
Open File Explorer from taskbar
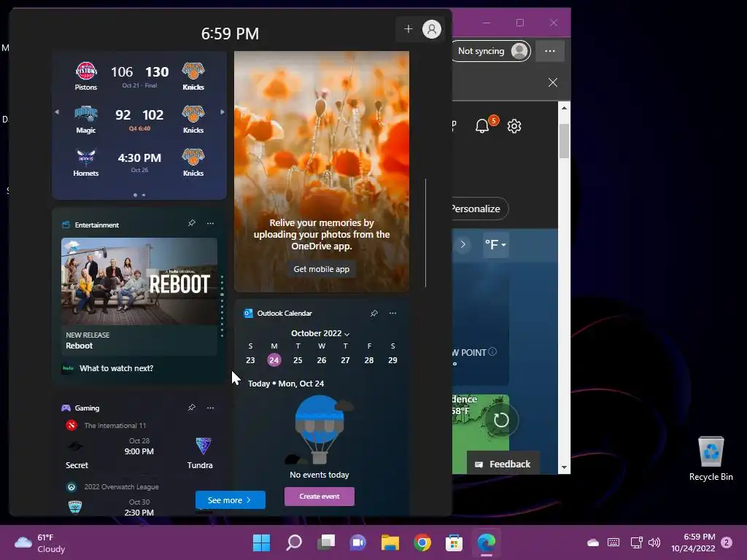pos(390,542)
